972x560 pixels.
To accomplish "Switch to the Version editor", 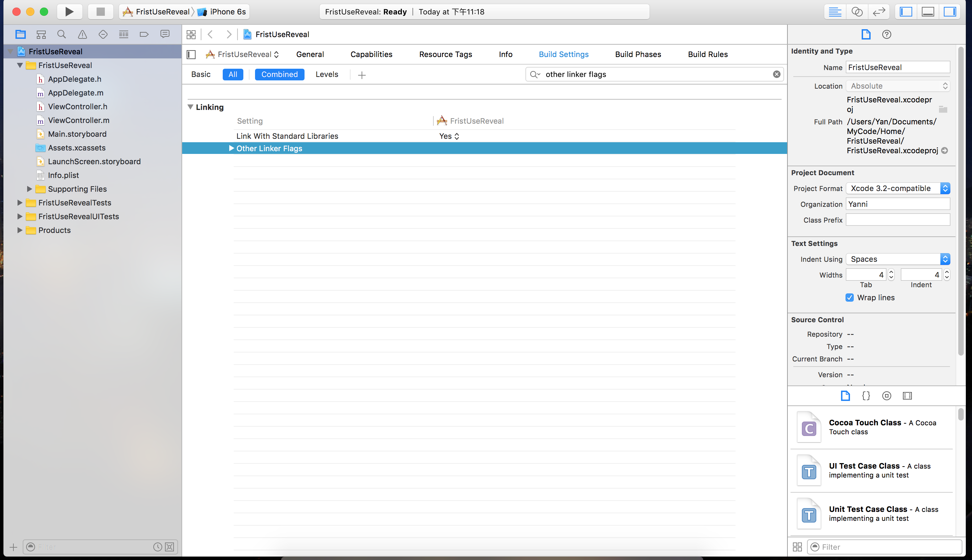I will click(879, 12).
